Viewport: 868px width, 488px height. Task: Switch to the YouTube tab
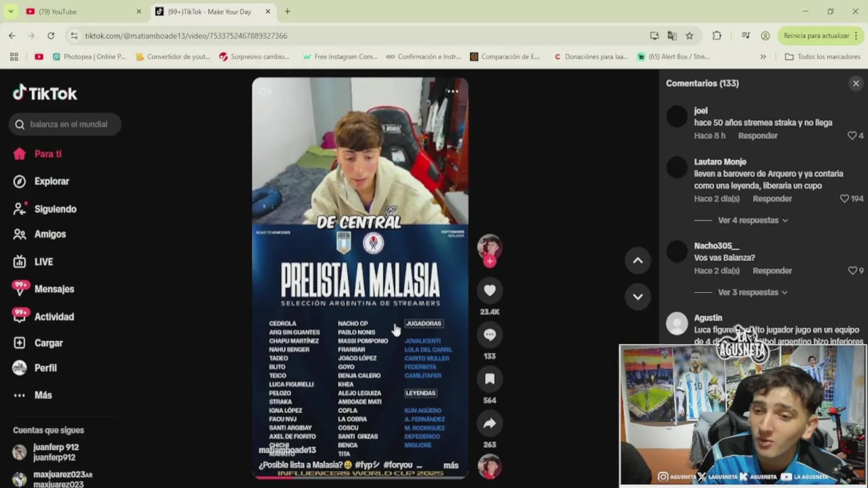pyautogui.click(x=80, y=12)
